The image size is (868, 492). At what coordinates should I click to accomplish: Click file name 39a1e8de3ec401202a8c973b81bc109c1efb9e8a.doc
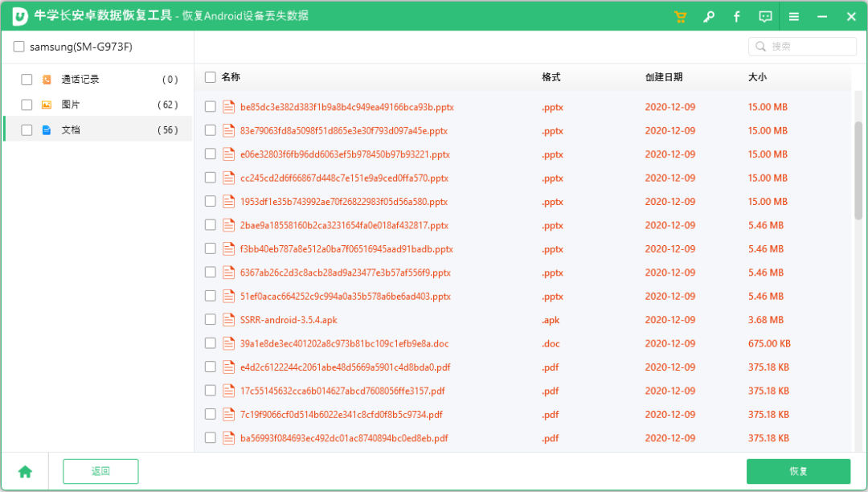[x=344, y=344]
